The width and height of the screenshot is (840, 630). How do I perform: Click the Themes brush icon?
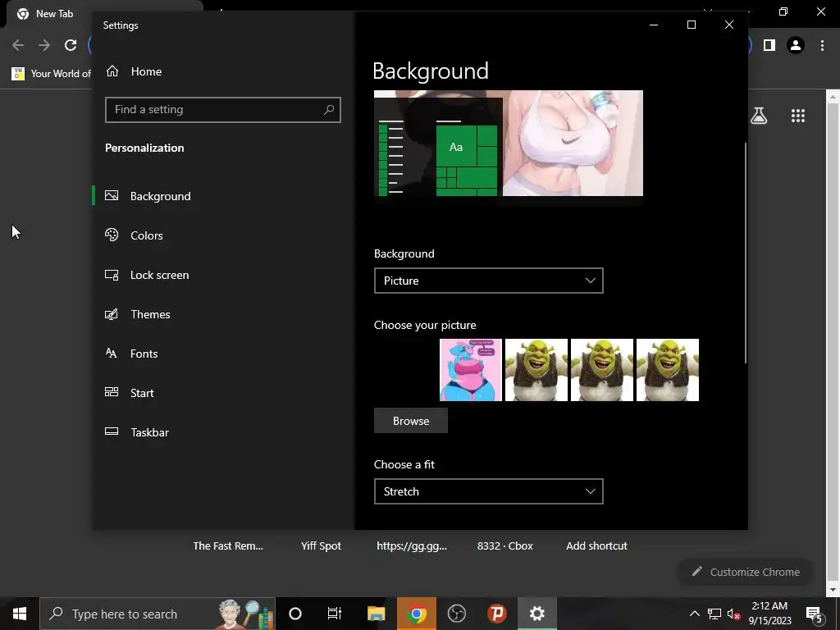112,314
